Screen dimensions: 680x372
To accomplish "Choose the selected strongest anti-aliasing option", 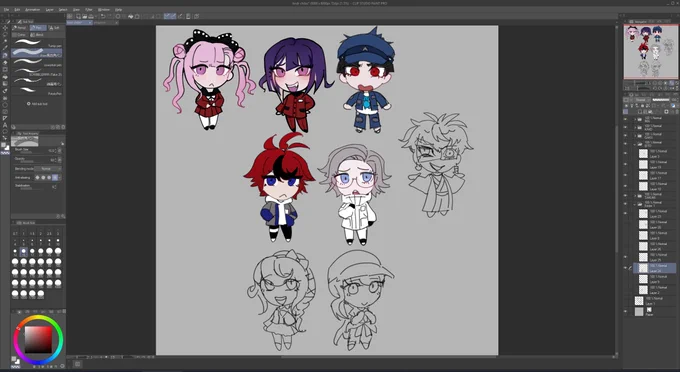I will (x=54, y=177).
